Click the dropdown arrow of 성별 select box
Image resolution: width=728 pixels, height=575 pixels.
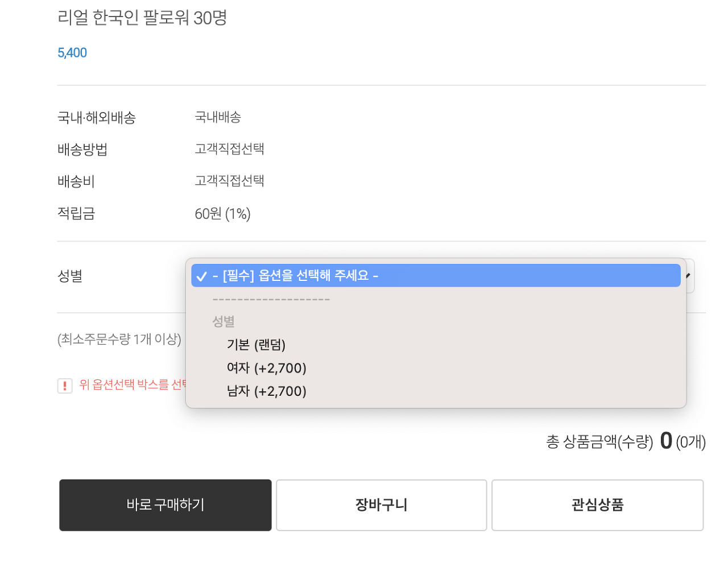pos(689,276)
